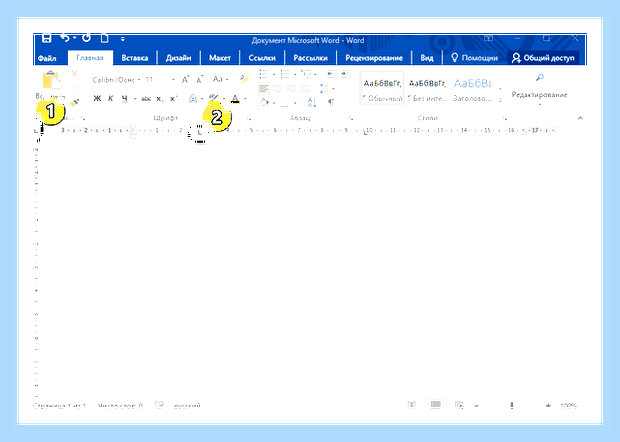The width and height of the screenshot is (620, 442).
Task: Click the Format Painter brush icon
Action: 74,102
